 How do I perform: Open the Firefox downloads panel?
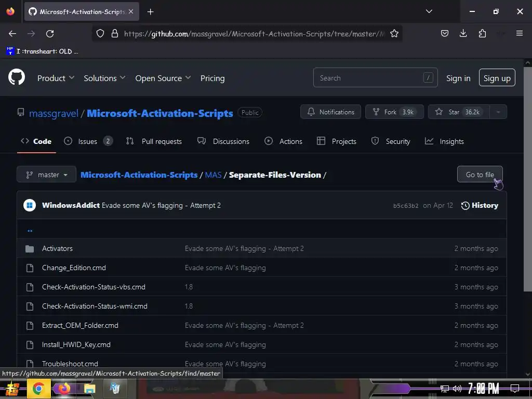click(x=463, y=34)
